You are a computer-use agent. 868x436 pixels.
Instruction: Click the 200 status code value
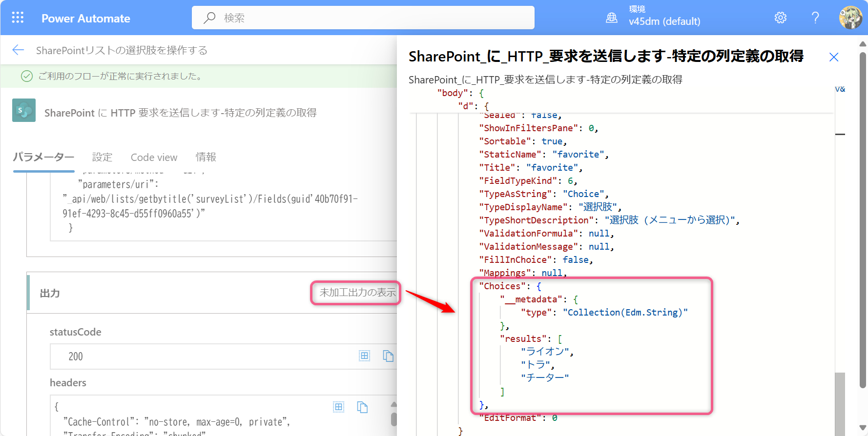[76, 357]
